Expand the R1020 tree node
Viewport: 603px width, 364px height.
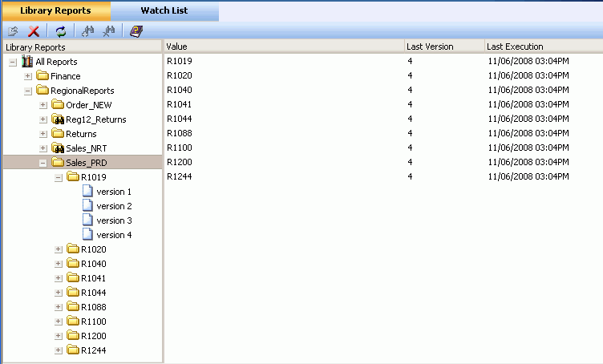(x=58, y=249)
